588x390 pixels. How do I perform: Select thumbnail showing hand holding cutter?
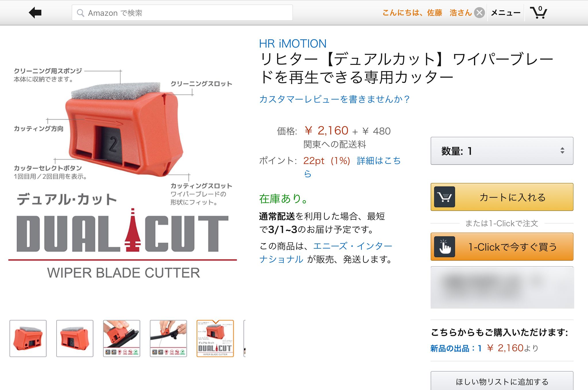(122, 338)
